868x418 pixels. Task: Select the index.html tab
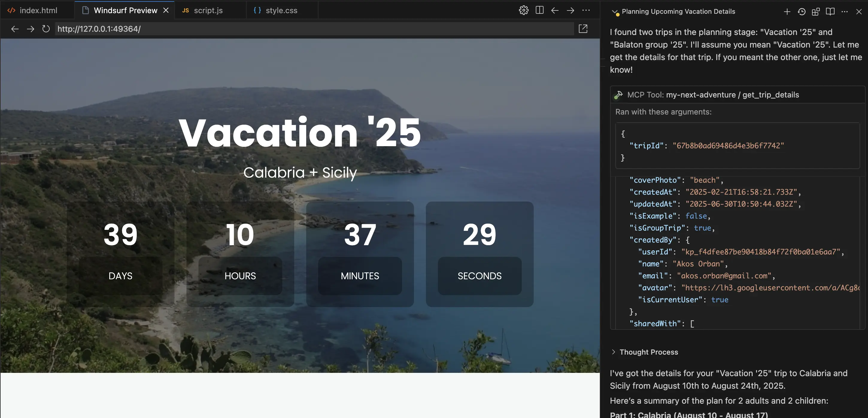pos(38,10)
